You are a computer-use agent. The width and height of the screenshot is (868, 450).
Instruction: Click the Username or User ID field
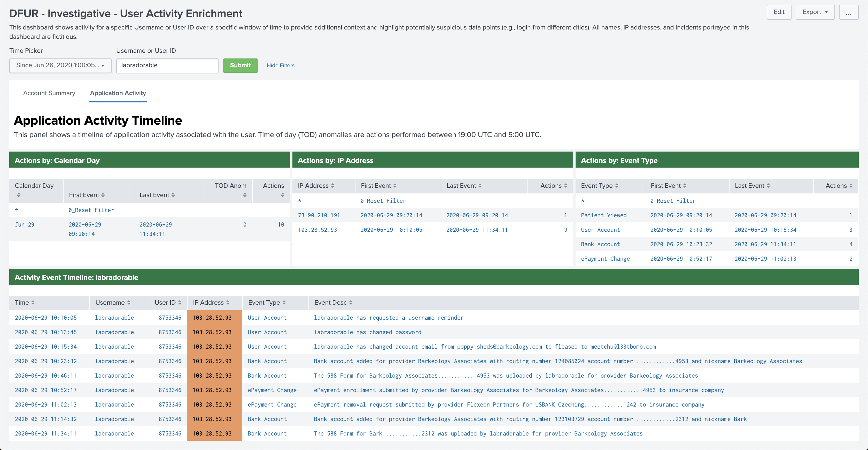point(167,65)
